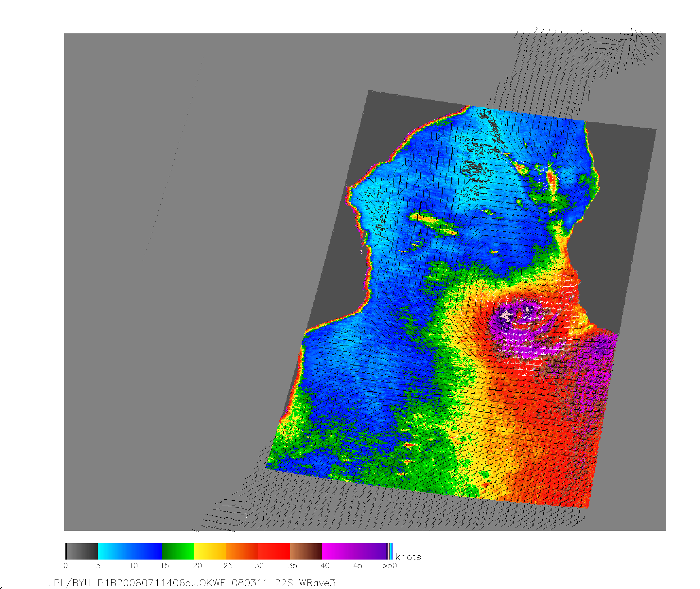This screenshot has width=700, height=589.
Task: Click the 'knots' unit label
Action: click(x=408, y=557)
